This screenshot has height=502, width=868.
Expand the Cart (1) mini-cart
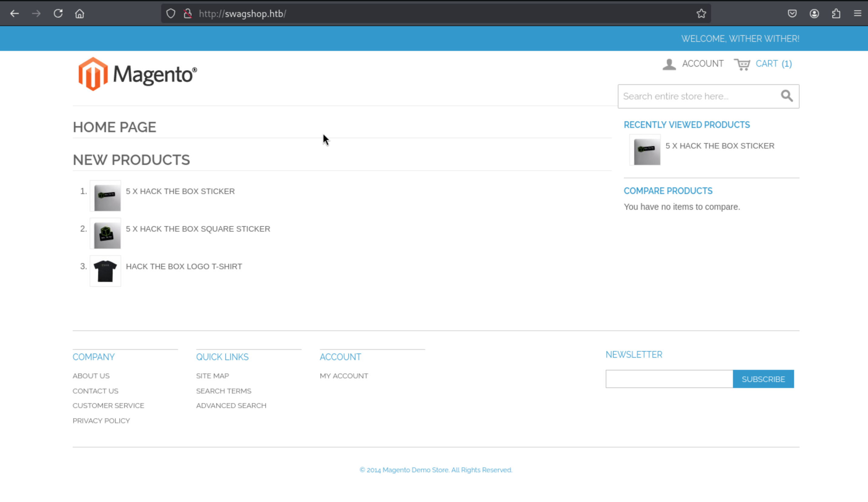[x=773, y=64]
